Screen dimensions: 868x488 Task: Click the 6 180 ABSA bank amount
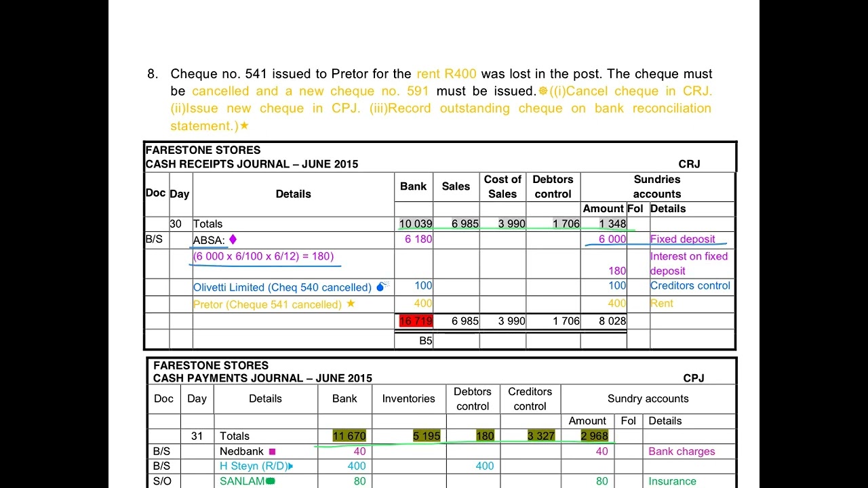(418, 239)
